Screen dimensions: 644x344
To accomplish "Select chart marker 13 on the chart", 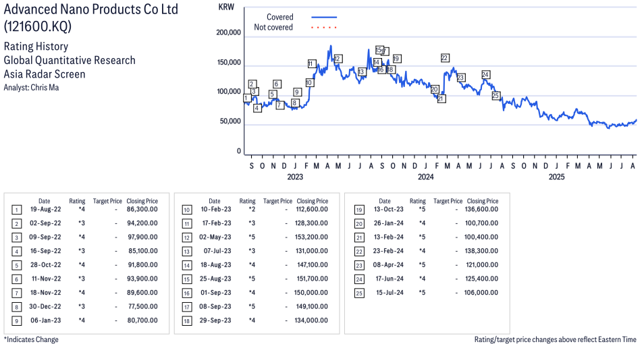I will coord(361,72).
